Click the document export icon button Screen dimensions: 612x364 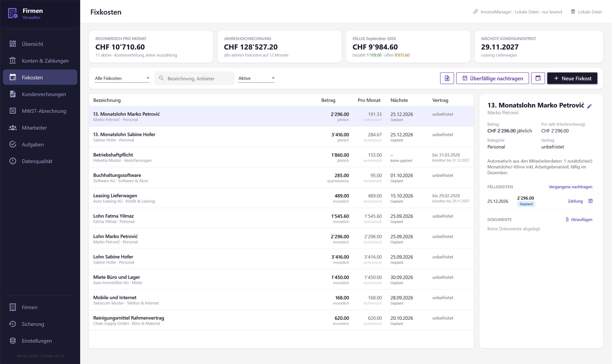(x=447, y=78)
